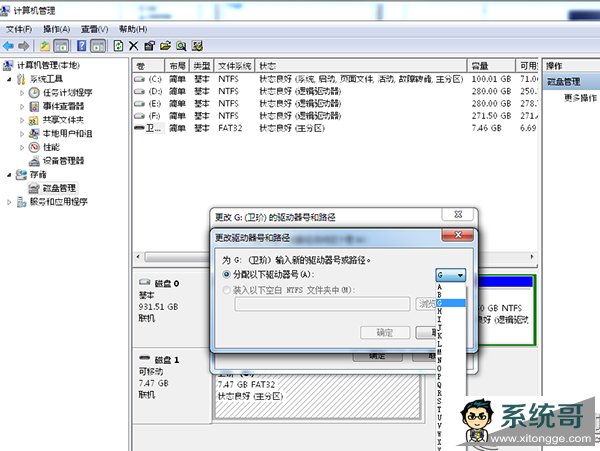
Task: Click the Up one level folder icon
Action: point(45,46)
